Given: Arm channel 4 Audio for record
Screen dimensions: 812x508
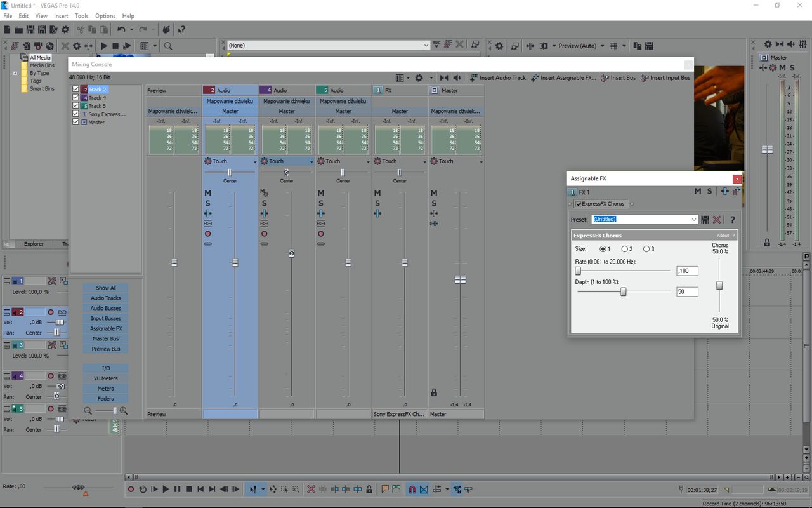Looking at the screenshot, I should coord(264,234).
